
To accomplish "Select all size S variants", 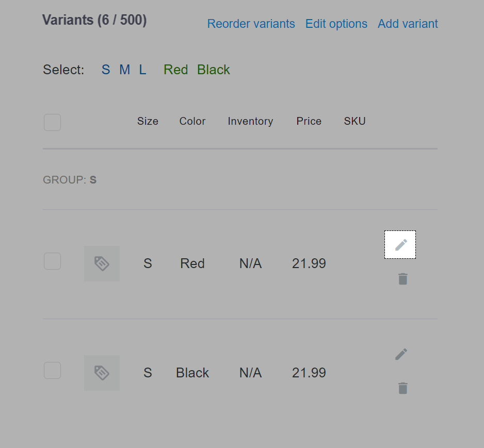I will tap(106, 70).
